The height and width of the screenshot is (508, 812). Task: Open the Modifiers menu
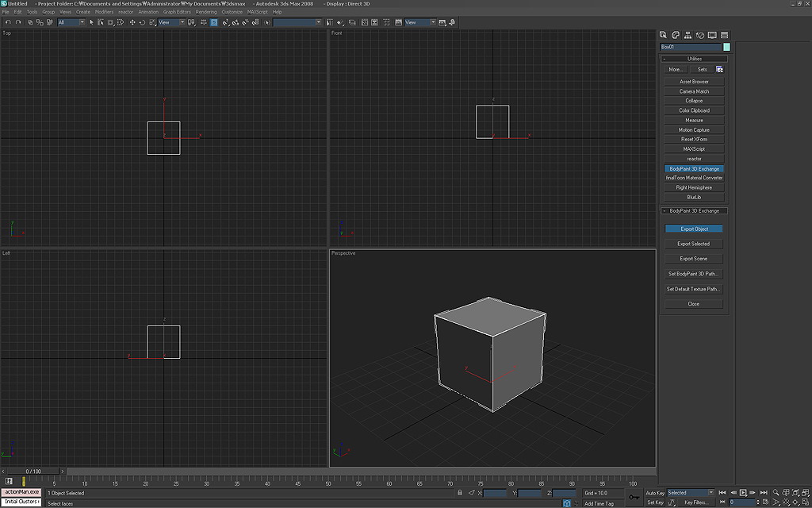click(104, 11)
